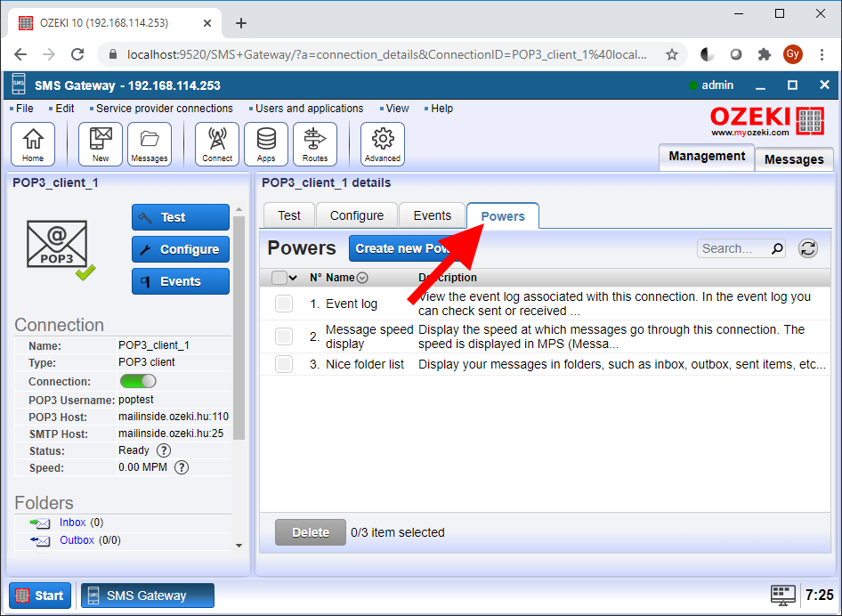Viewport: 842px width, 616px height.
Task: Click the blue Configure button
Action: point(181,249)
